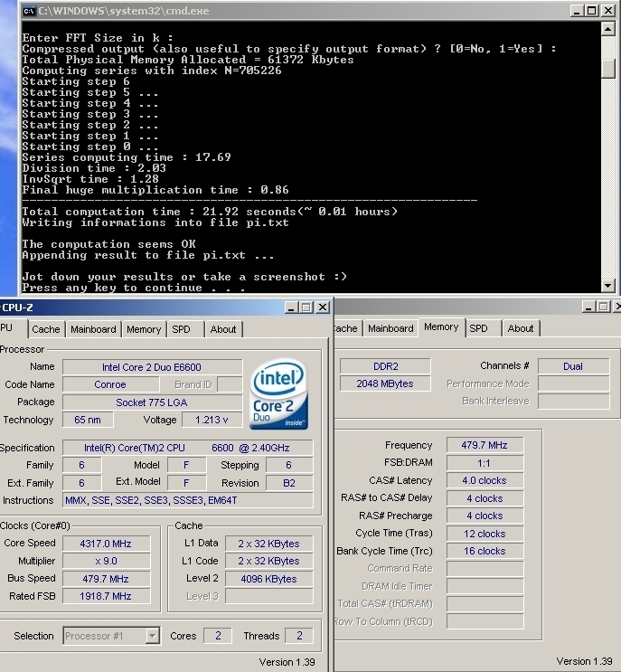621x672 pixels.
Task: Click the L1 Code value 2 x 32 KBytes
Action: coord(269,561)
